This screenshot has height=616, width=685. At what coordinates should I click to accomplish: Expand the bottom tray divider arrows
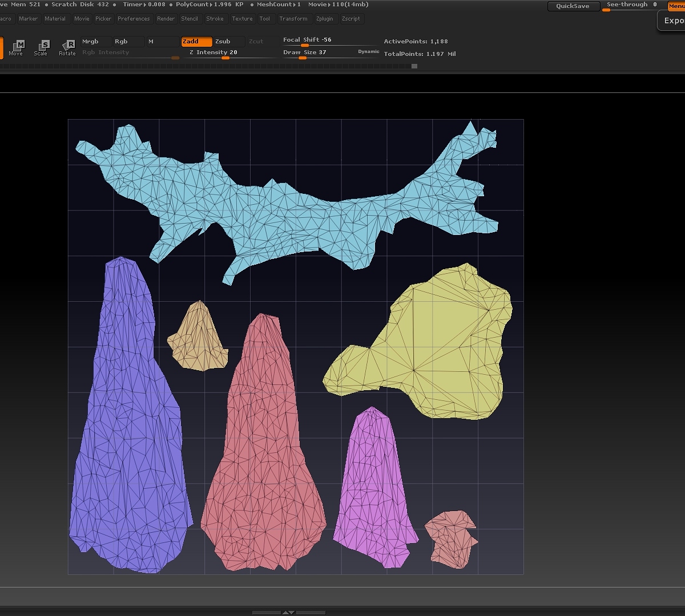(x=289, y=613)
